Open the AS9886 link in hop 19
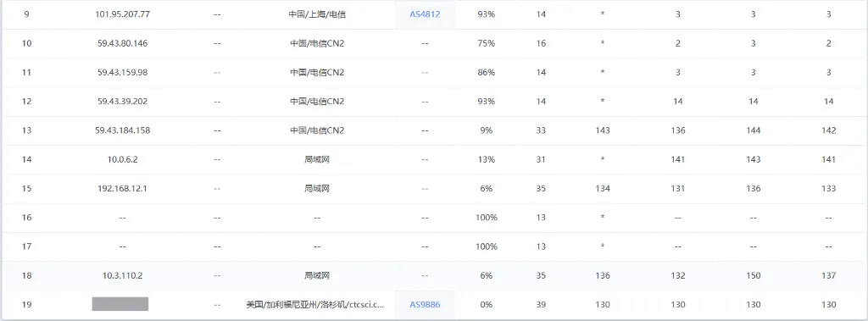The image size is (868, 321). click(x=425, y=304)
